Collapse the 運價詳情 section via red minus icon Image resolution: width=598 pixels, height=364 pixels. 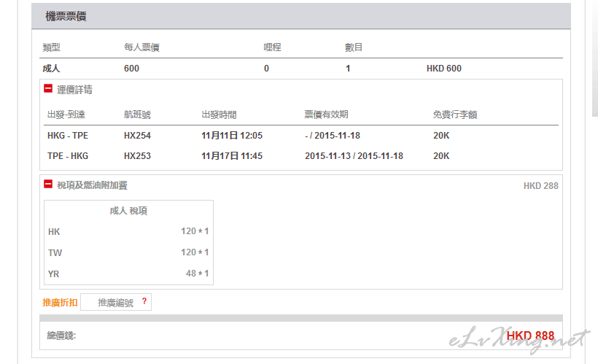coord(48,88)
